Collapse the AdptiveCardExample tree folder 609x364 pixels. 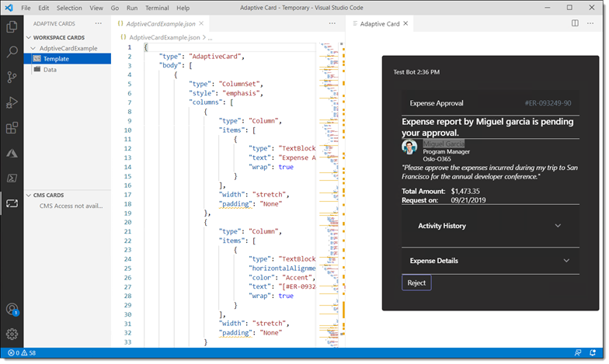click(33, 48)
